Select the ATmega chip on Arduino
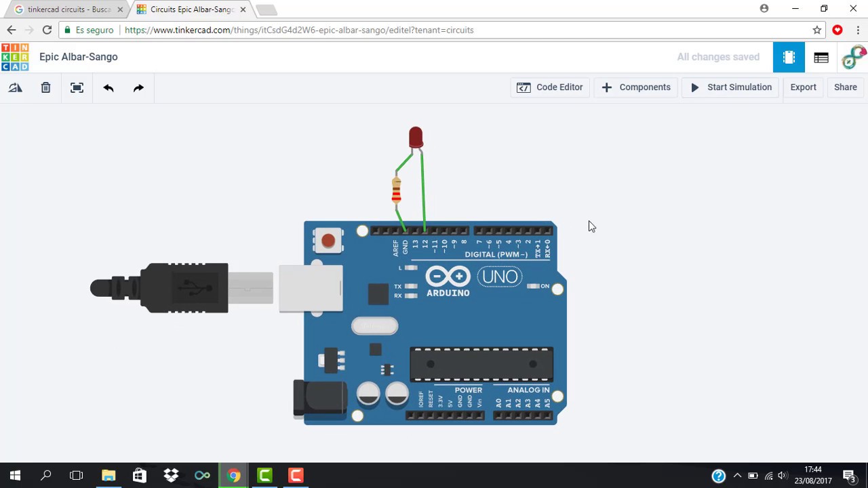 [481, 365]
